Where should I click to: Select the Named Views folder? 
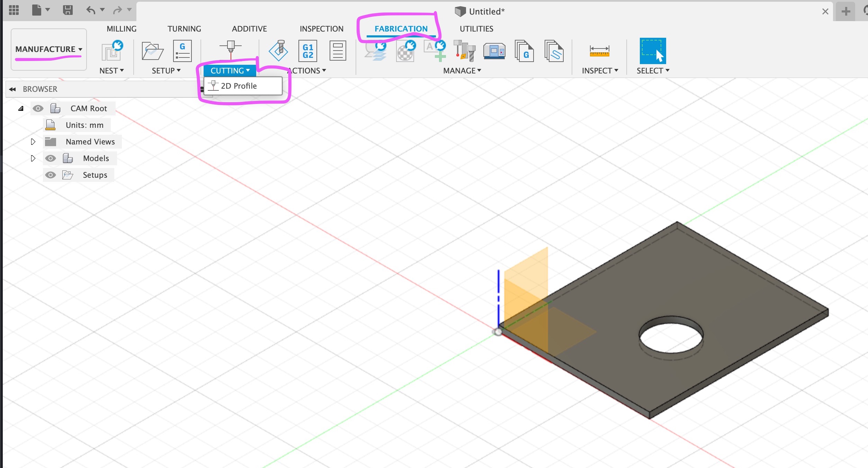(90, 142)
